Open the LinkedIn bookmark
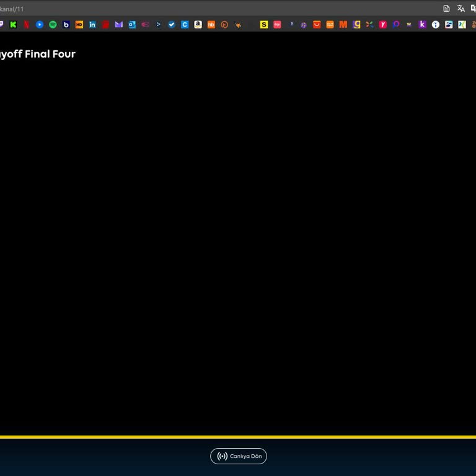The image size is (476, 476). pyautogui.click(x=92, y=25)
